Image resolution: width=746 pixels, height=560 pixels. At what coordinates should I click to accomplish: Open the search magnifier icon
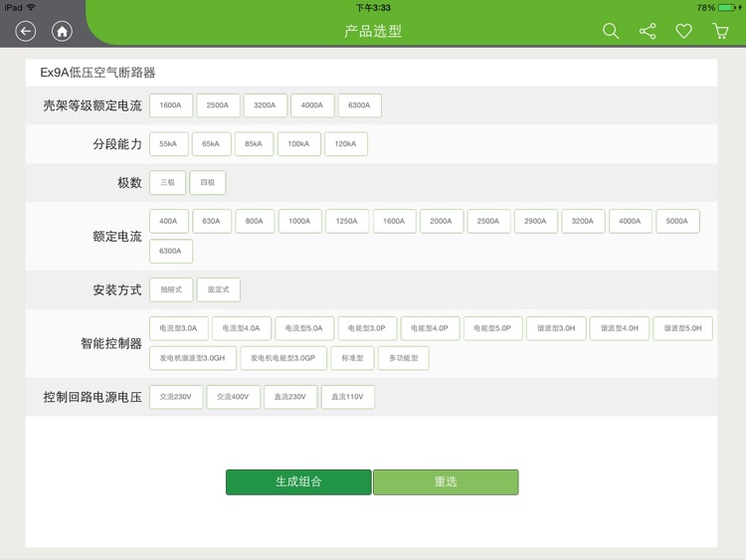611,32
